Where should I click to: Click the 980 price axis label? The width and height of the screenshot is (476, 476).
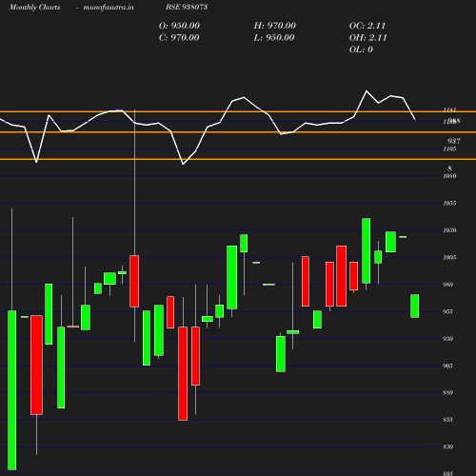pyautogui.click(x=447, y=285)
